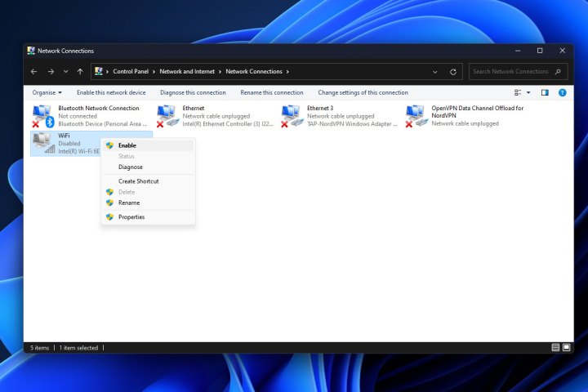Click Network Connections breadcrumb
The image size is (588, 392).
(254, 71)
